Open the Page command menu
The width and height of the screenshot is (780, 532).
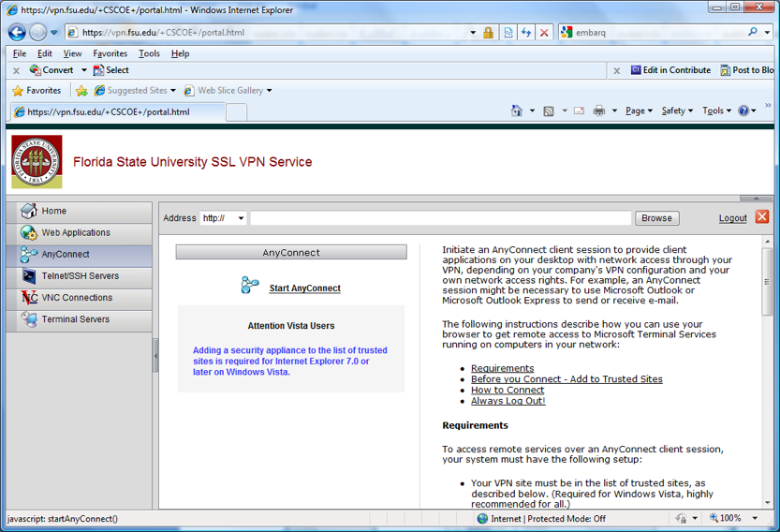coord(639,111)
